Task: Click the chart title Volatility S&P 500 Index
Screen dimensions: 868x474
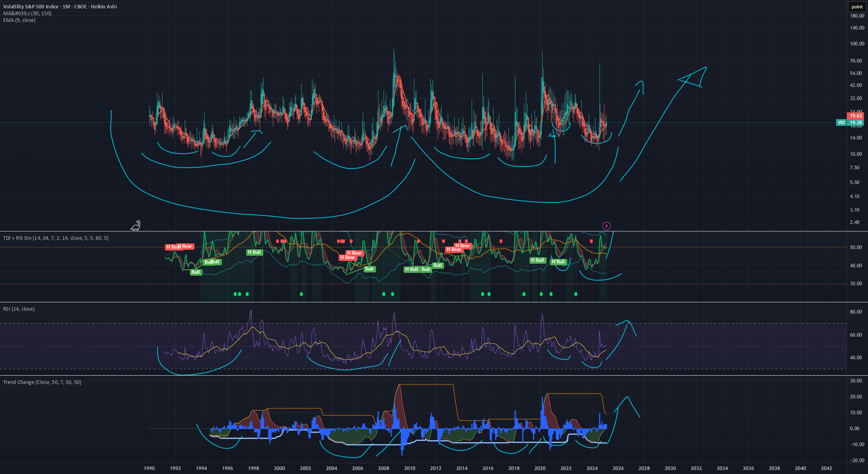Action: pos(31,7)
